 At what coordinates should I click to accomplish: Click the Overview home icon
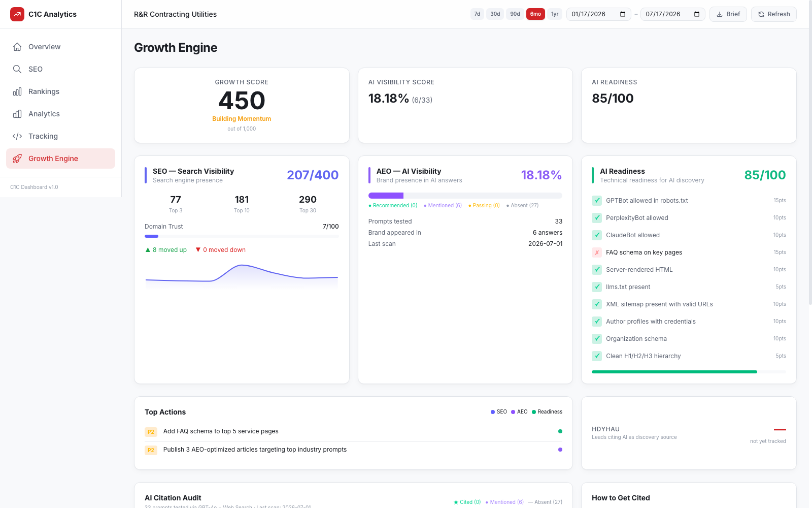point(17,47)
